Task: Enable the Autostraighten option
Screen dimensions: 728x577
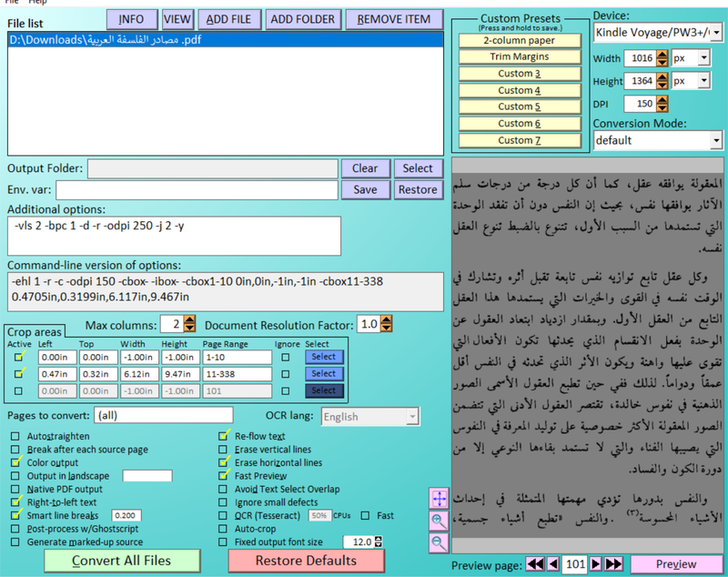Action: [13, 437]
